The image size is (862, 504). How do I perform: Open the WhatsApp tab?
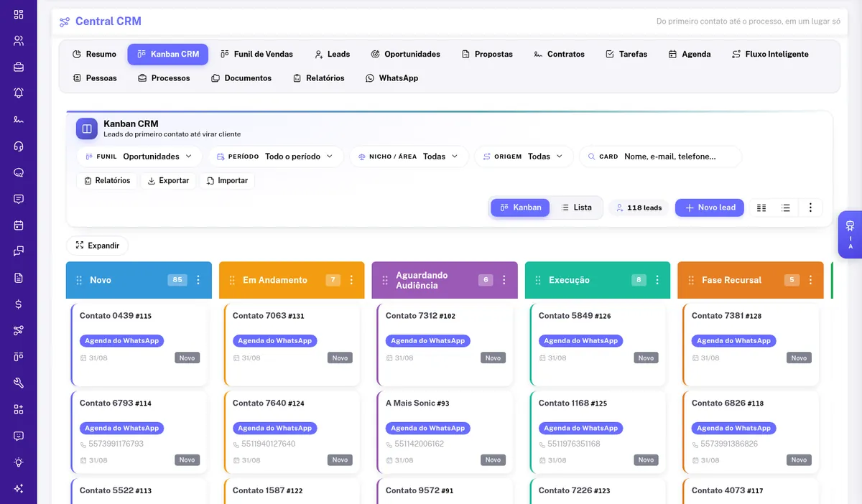coord(391,78)
